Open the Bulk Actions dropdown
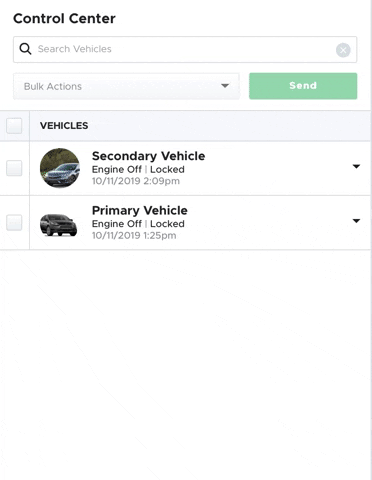The height and width of the screenshot is (480, 372). click(126, 86)
